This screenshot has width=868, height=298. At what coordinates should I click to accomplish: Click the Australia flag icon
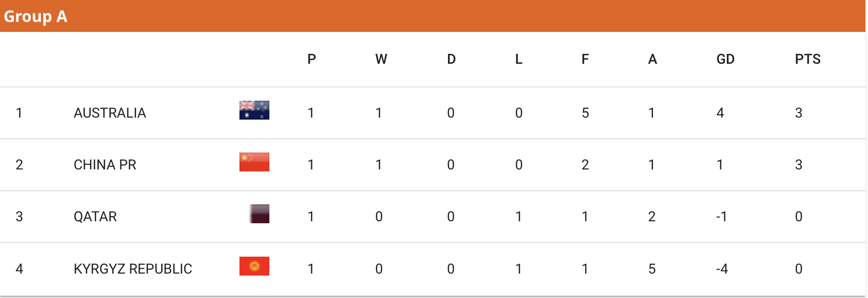coord(254,110)
